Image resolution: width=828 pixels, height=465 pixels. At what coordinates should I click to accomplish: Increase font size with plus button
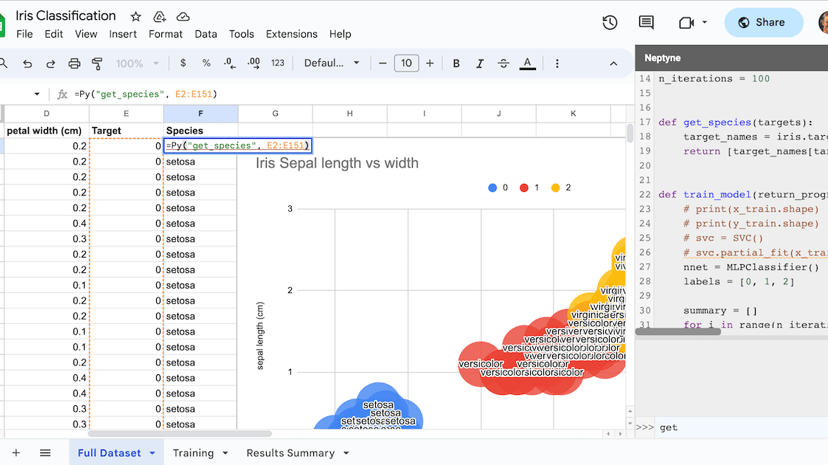[430, 63]
